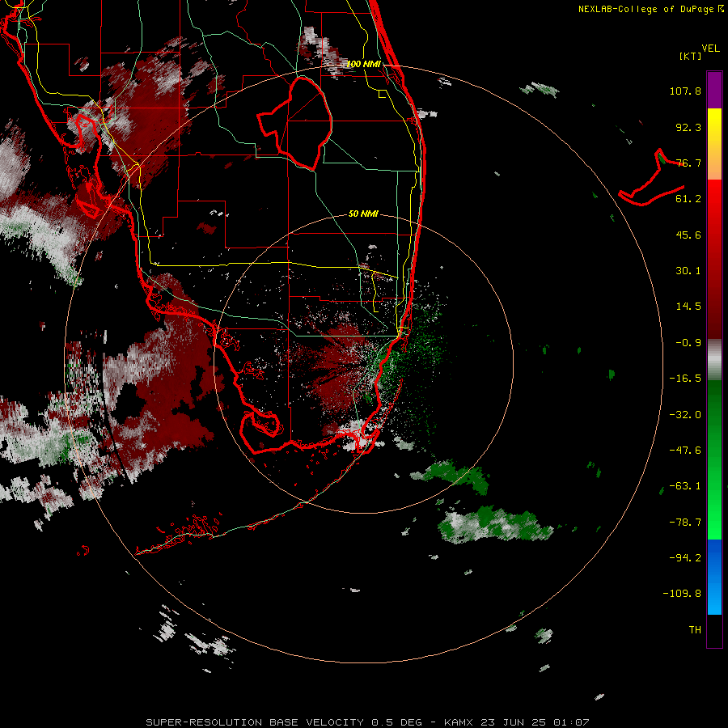Image resolution: width=728 pixels, height=728 pixels.
Task: Click the 30.1 scale value
Action: pyautogui.click(x=688, y=271)
